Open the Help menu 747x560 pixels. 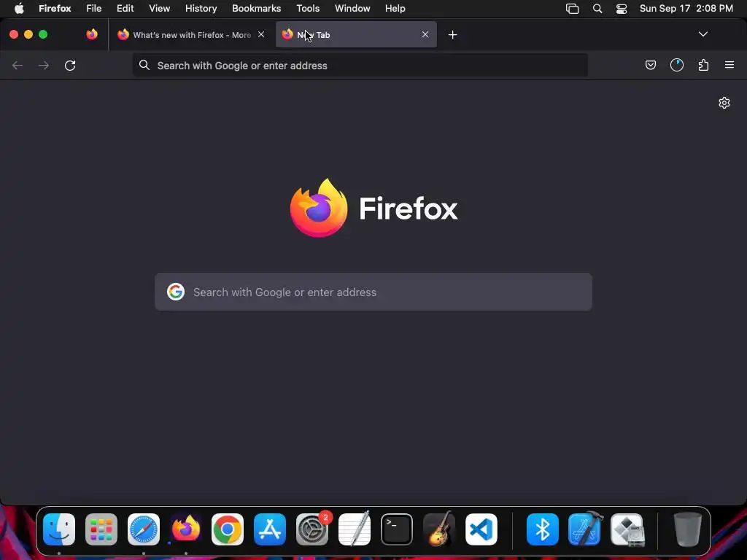[x=395, y=9]
